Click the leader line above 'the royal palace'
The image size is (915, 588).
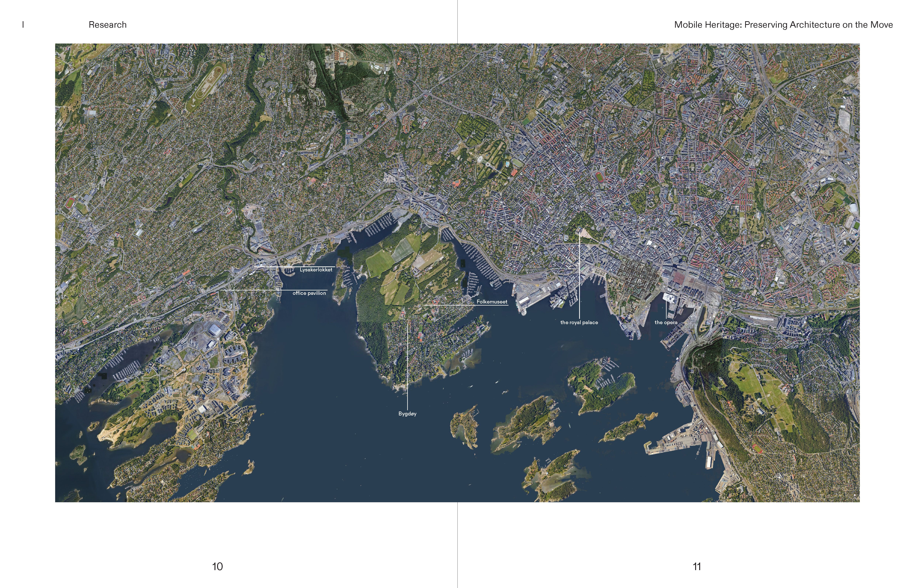pos(579,275)
